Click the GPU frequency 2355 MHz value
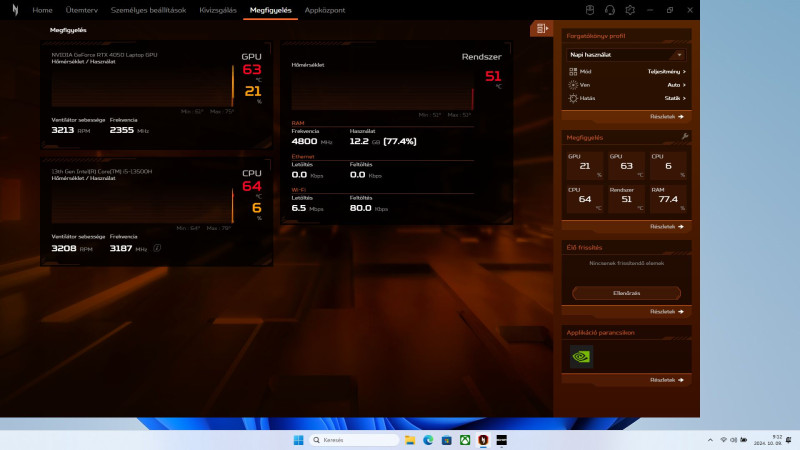This screenshot has height=450, width=800. [129, 130]
